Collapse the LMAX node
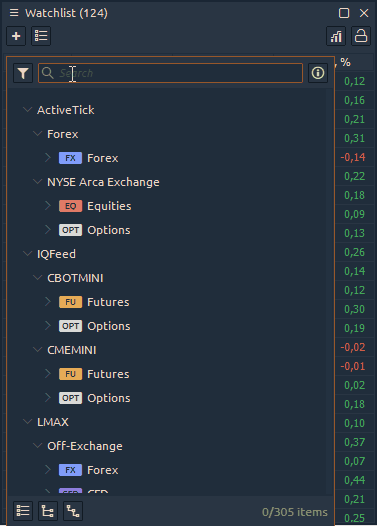 [27, 422]
